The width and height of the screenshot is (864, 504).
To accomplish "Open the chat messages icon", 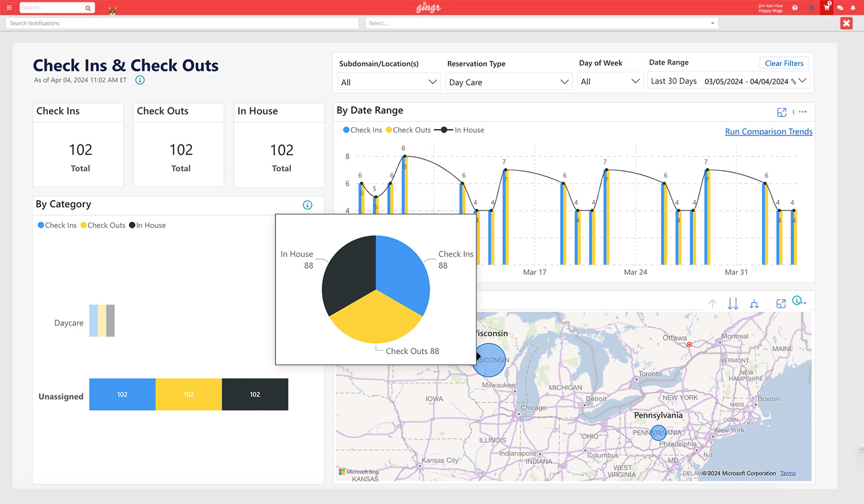I will coord(840,8).
